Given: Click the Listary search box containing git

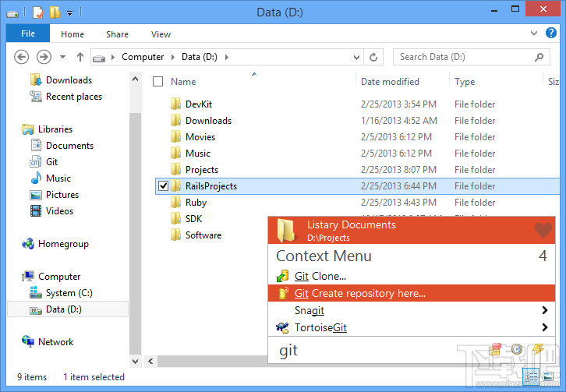Looking at the screenshot, I should 379,350.
